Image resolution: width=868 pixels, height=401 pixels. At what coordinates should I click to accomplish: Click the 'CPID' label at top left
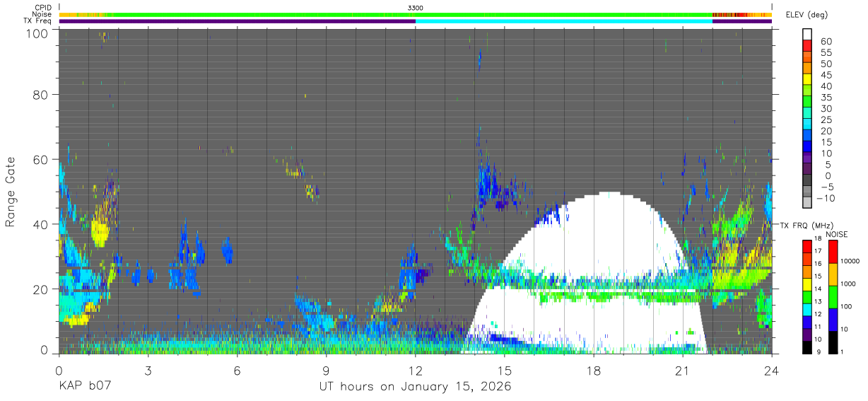coord(42,8)
